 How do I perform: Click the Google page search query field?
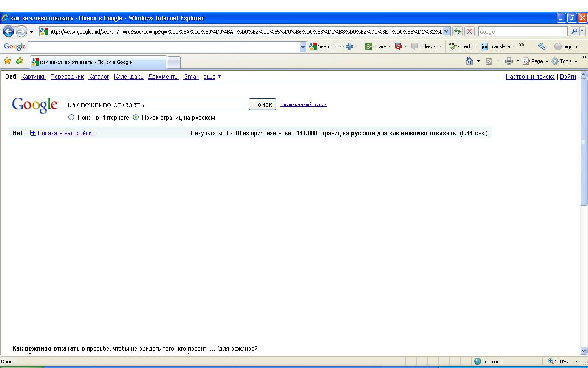click(x=155, y=104)
